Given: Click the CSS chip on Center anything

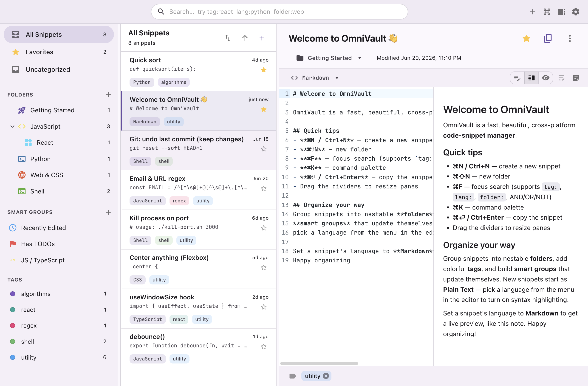Looking at the screenshot, I should point(137,280).
